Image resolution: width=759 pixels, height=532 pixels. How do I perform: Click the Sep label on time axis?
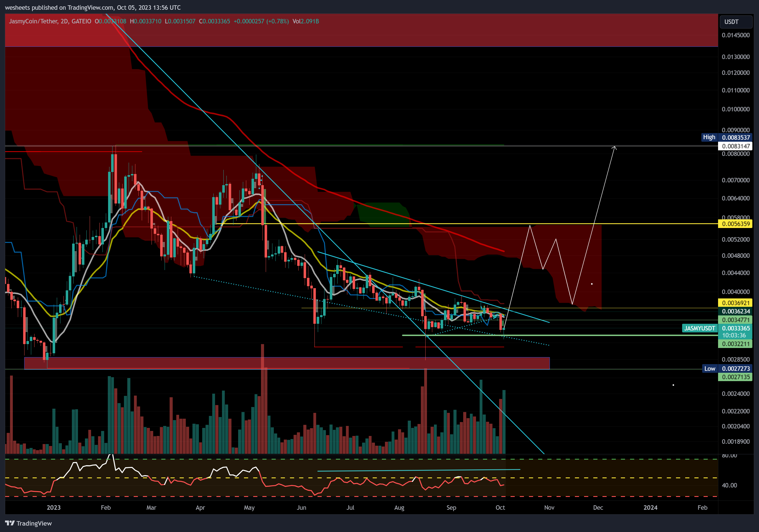click(451, 508)
